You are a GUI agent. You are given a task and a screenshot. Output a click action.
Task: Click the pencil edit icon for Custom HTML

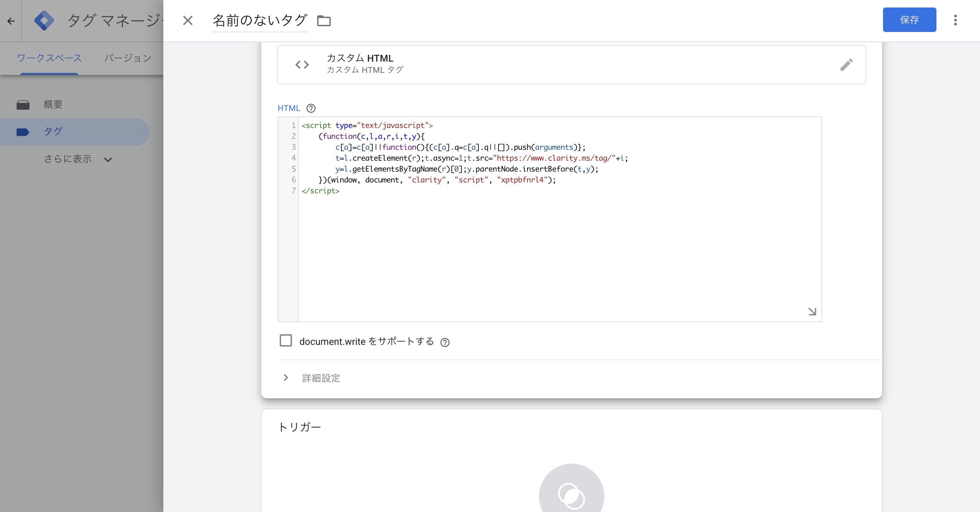point(846,65)
